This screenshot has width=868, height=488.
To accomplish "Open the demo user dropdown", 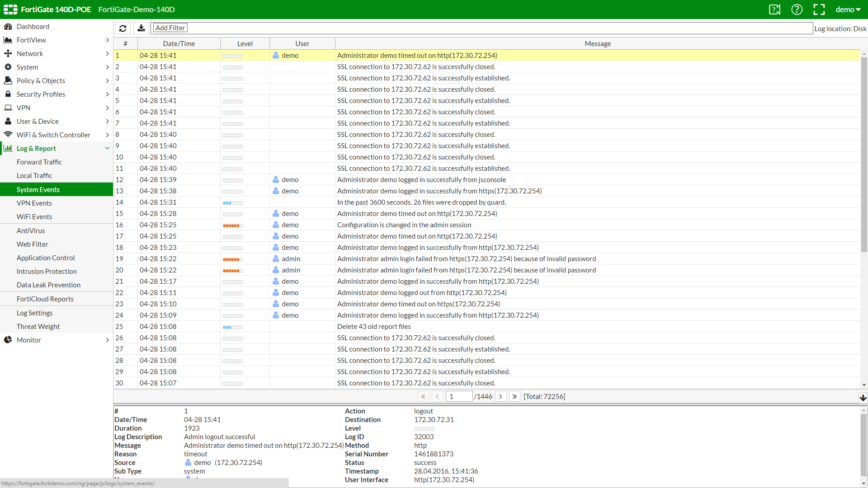I will point(848,9).
